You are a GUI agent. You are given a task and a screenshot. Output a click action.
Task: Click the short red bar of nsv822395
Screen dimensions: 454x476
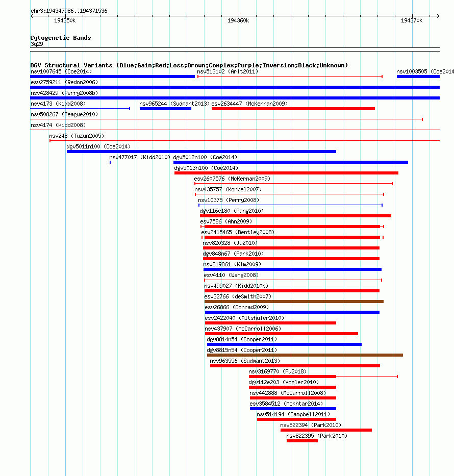(302, 441)
